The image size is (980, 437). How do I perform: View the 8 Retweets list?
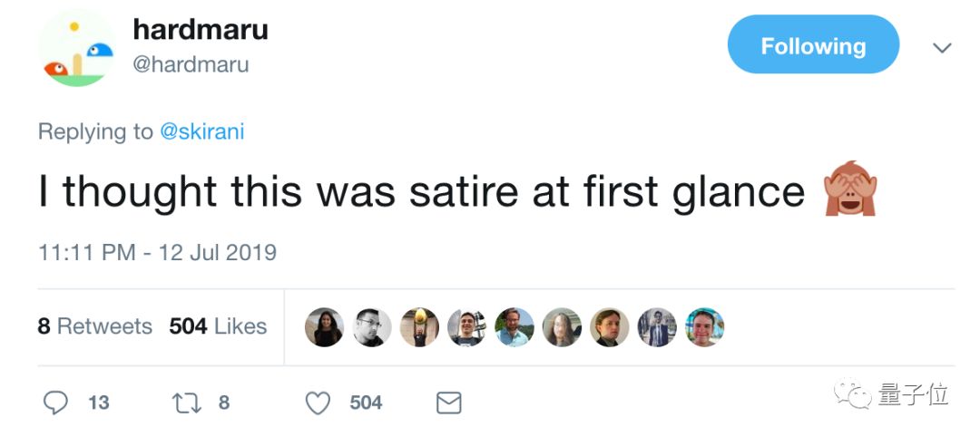94,326
